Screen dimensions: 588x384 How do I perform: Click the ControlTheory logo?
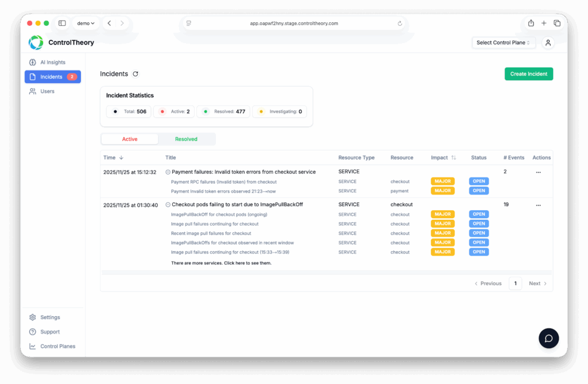[36, 42]
